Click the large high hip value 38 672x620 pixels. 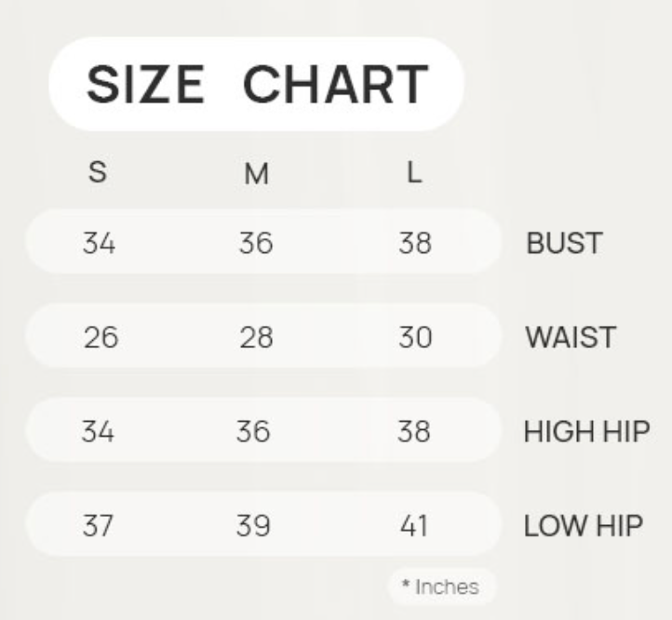(414, 432)
